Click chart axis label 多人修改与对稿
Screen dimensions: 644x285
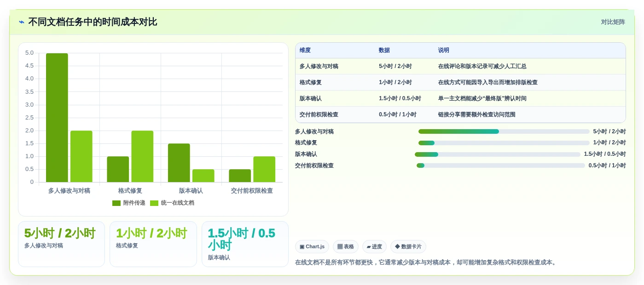(x=69, y=190)
